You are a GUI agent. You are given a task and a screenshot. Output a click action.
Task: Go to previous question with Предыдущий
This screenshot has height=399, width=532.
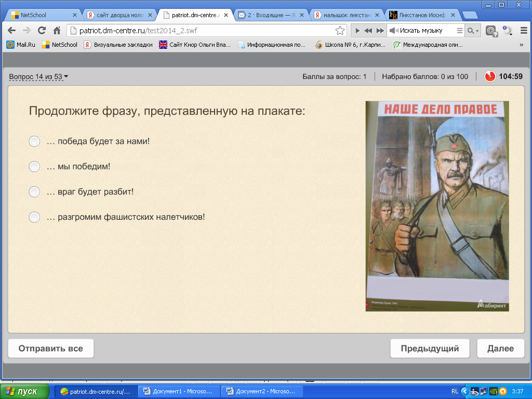click(x=430, y=349)
